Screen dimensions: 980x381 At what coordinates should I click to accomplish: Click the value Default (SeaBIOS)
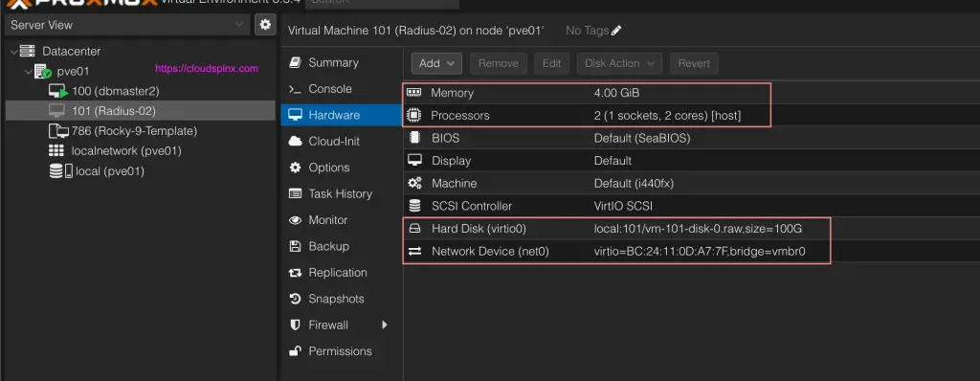(642, 138)
